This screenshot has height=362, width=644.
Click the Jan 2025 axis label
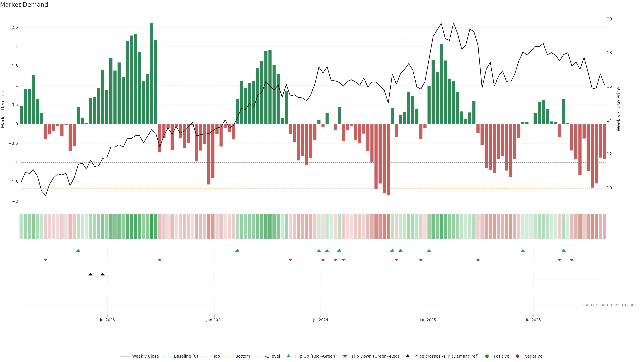427,320
